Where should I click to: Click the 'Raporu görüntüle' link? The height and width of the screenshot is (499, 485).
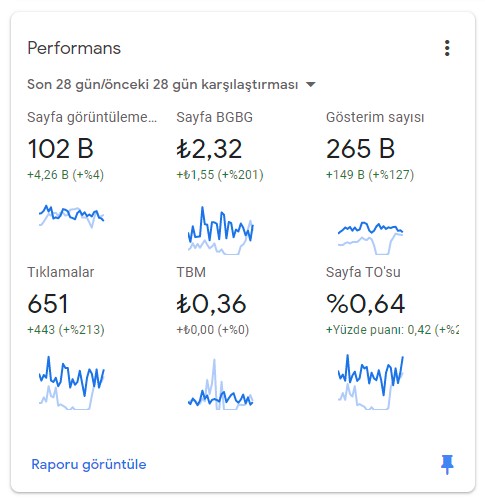coord(89,464)
